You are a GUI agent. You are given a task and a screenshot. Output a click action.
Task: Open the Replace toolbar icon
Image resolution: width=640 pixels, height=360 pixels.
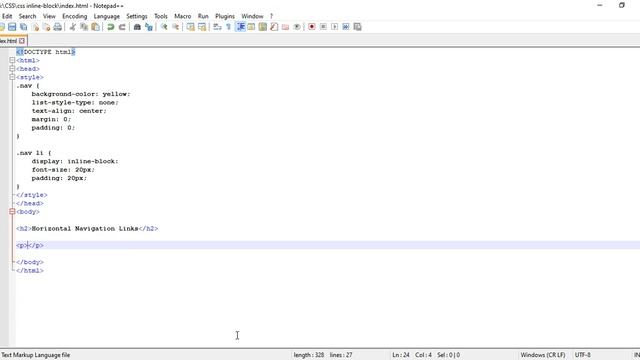[x=149, y=27]
